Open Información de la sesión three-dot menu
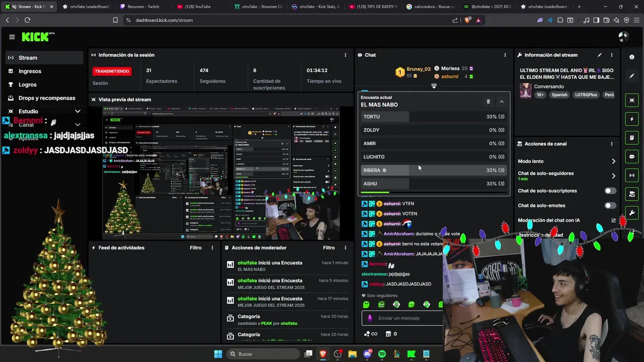The height and width of the screenshot is (362, 644). click(x=345, y=55)
